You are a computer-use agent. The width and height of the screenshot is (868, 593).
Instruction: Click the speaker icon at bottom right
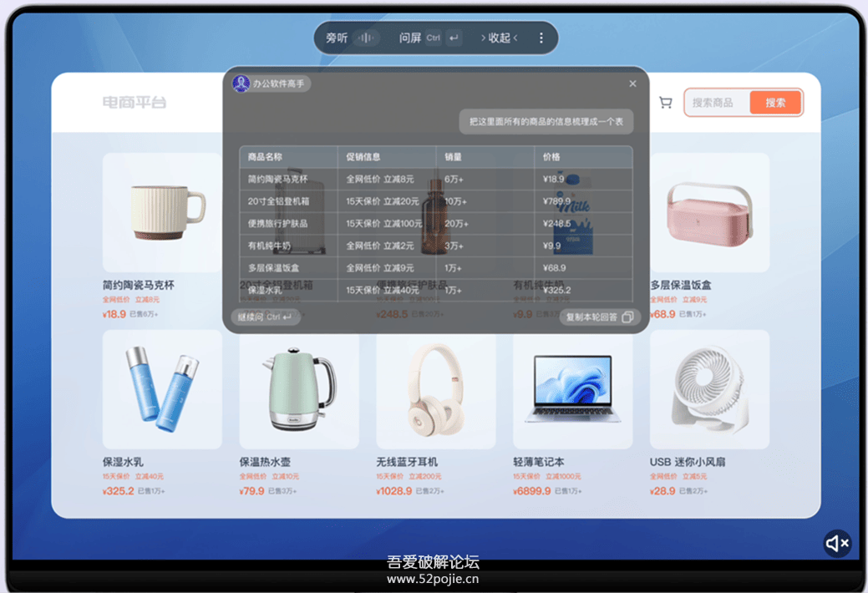[836, 543]
